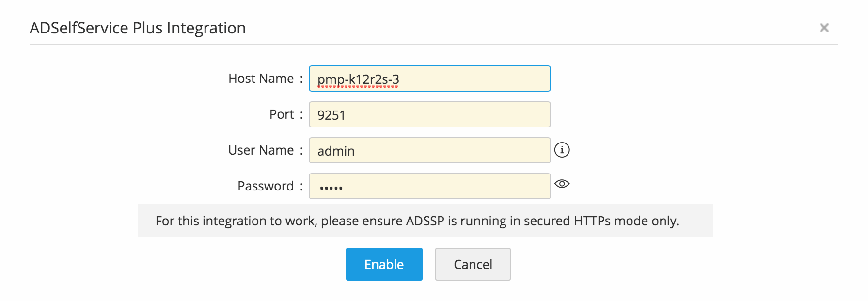Click the pmp-k12r2s-3 host name text
This screenshot has height=301, width=868.
point(358,79)
